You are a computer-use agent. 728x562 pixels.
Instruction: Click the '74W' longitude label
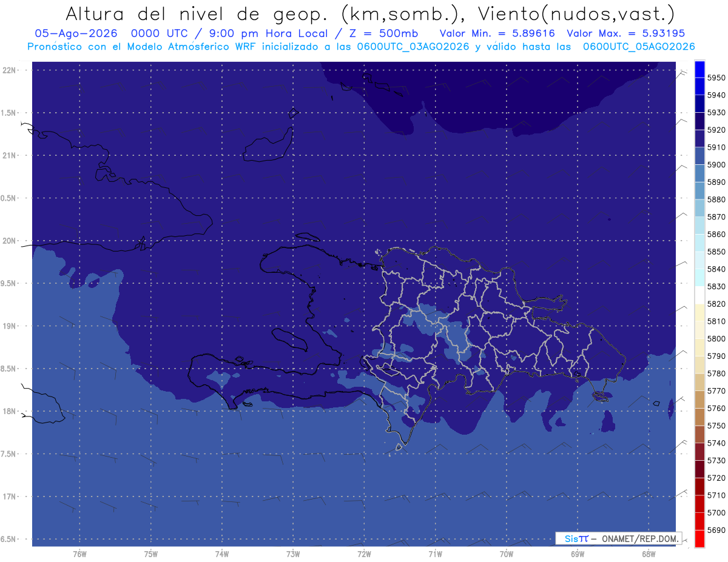click(x=222, y=554)
